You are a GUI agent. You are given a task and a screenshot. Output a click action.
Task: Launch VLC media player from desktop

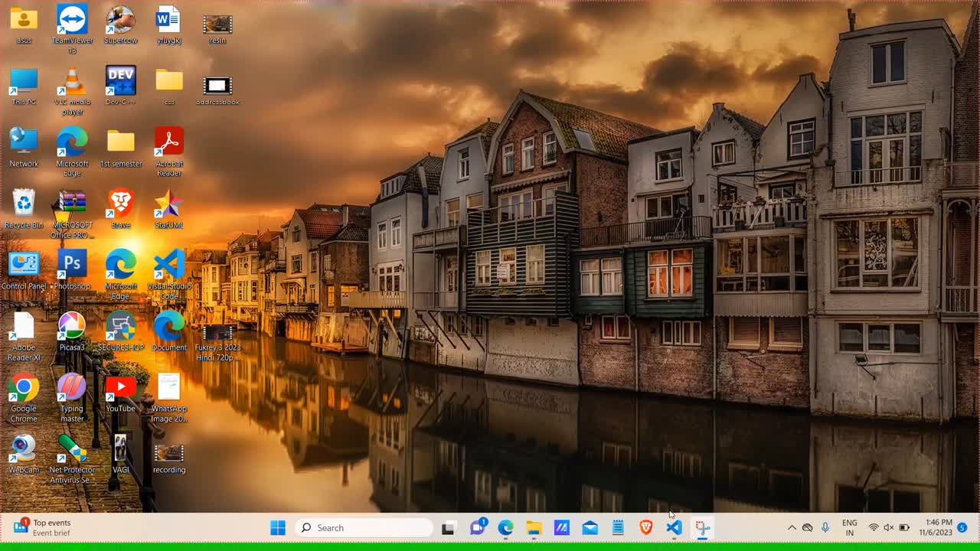click(x=72, y=83)
